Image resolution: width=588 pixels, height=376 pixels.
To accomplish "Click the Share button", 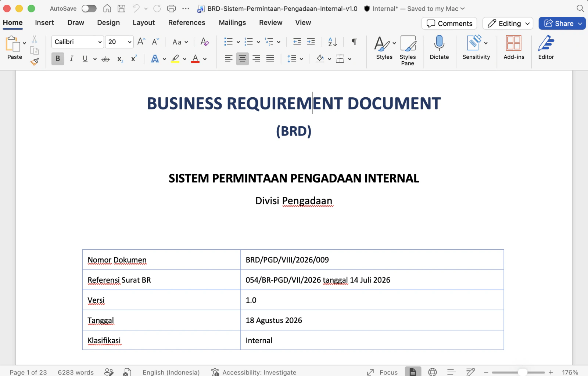I will pyautogui.click(x=562, y=23).
